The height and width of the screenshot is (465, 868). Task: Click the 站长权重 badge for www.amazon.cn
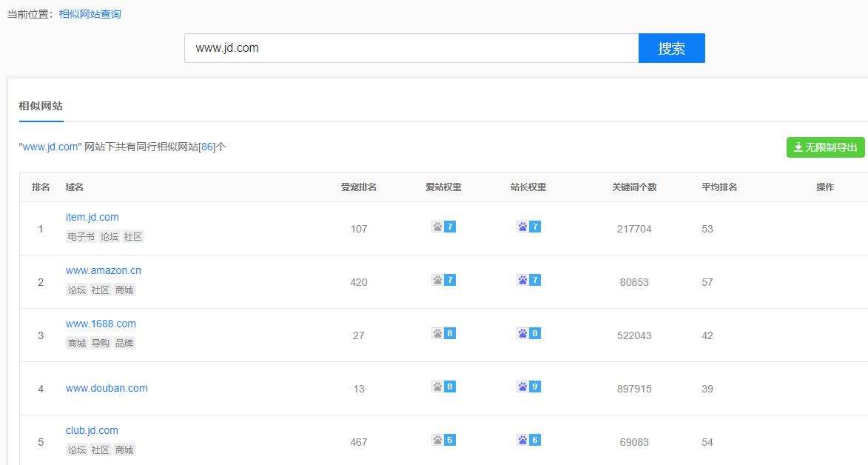click(528, 280)
